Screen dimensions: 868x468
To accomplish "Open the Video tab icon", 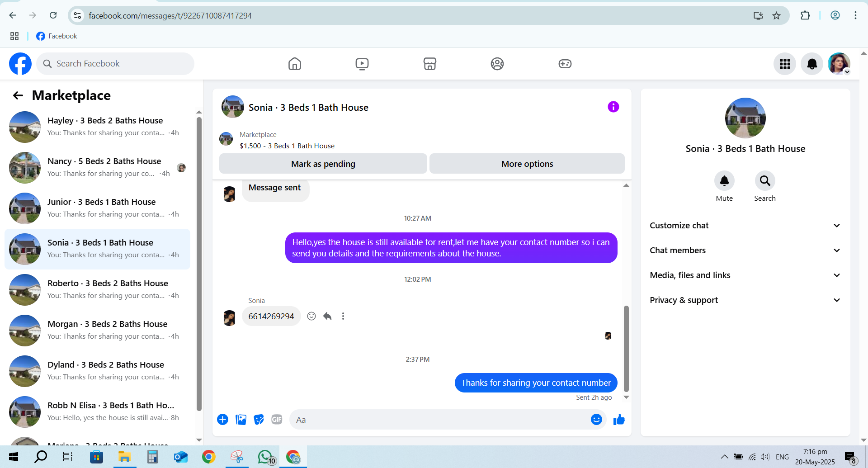I will point(362,64).
